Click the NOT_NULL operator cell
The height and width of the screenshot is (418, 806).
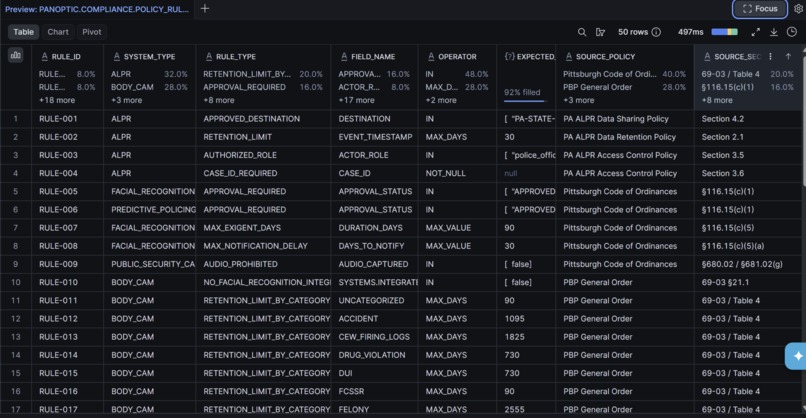click(457, 173)
